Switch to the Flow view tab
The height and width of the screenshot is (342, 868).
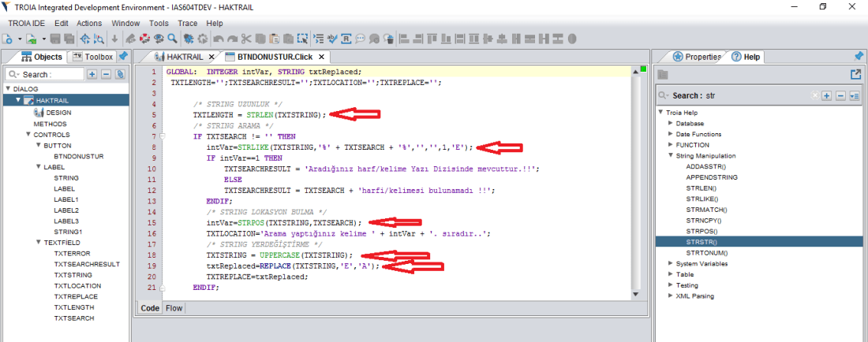tap(174, 308)
